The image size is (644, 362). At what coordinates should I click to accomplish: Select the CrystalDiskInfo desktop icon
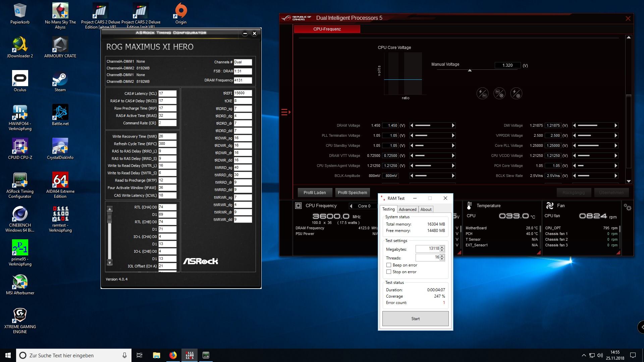pos(60,149)
